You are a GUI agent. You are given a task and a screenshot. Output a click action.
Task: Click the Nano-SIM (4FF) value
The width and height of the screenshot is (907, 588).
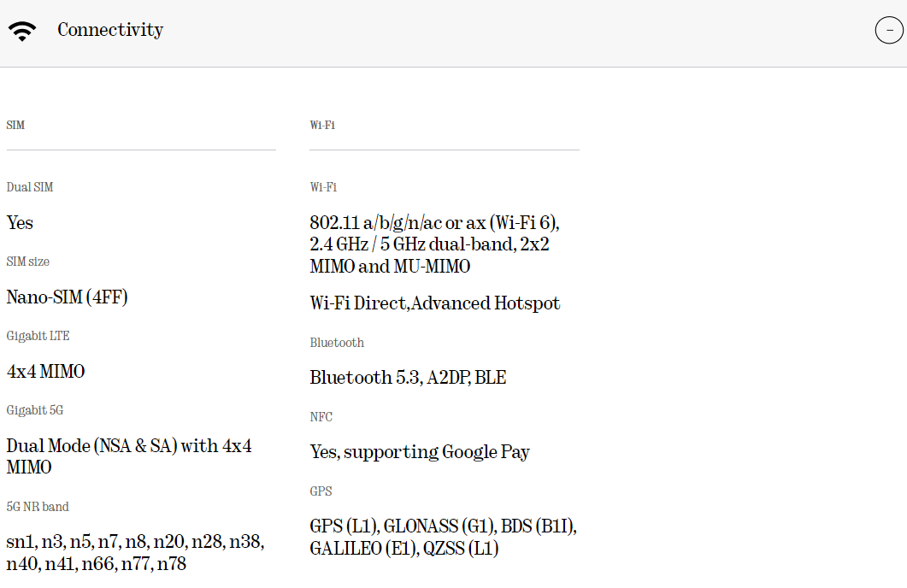coord(67,297)
